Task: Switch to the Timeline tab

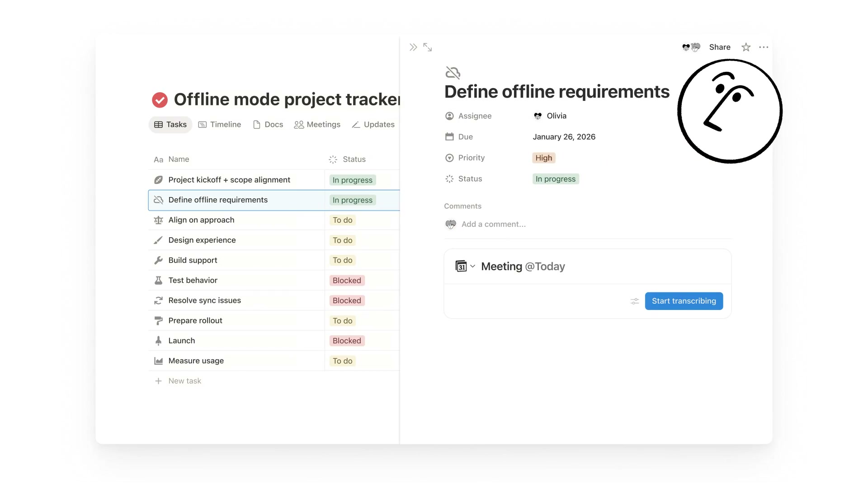Action: pos(220,125)
